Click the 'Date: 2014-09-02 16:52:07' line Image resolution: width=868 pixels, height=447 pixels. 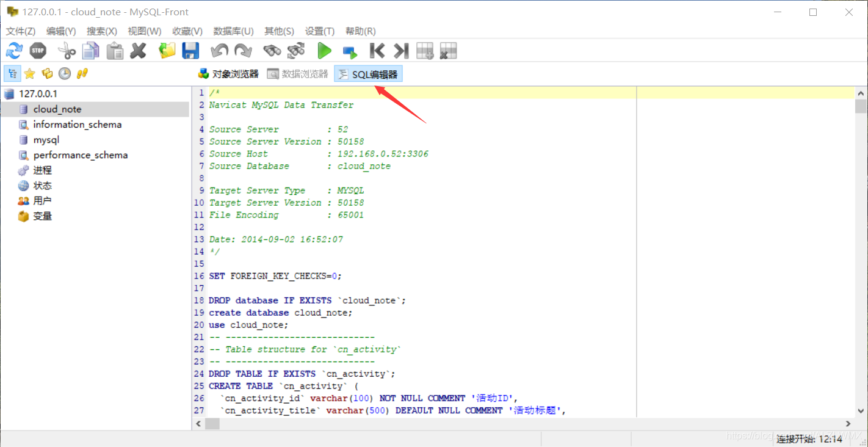pos(276,239)
